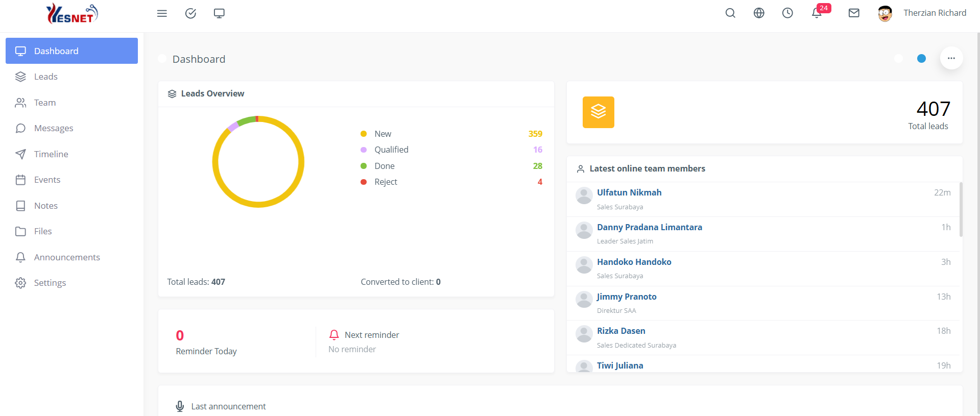Select the blue color dot

click(921, 59)
